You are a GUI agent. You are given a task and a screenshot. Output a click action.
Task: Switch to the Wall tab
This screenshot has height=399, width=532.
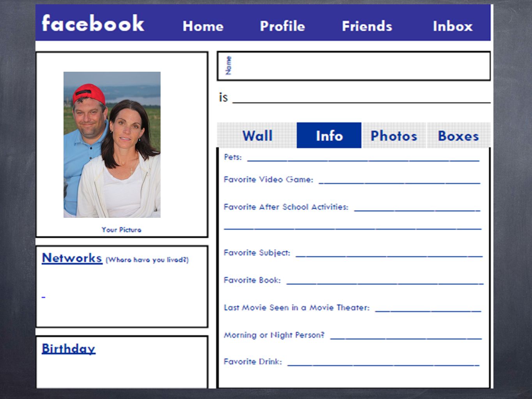pos(257,136)
